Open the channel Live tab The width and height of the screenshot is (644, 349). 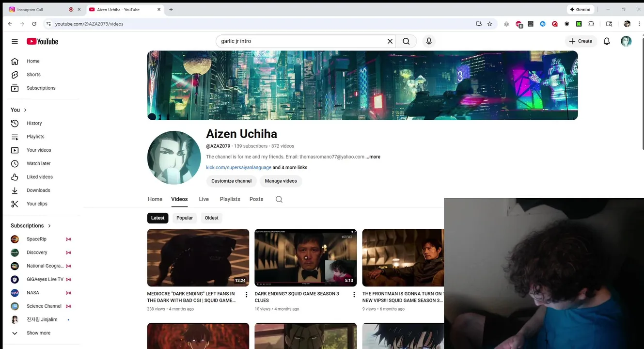coord(204,199)
